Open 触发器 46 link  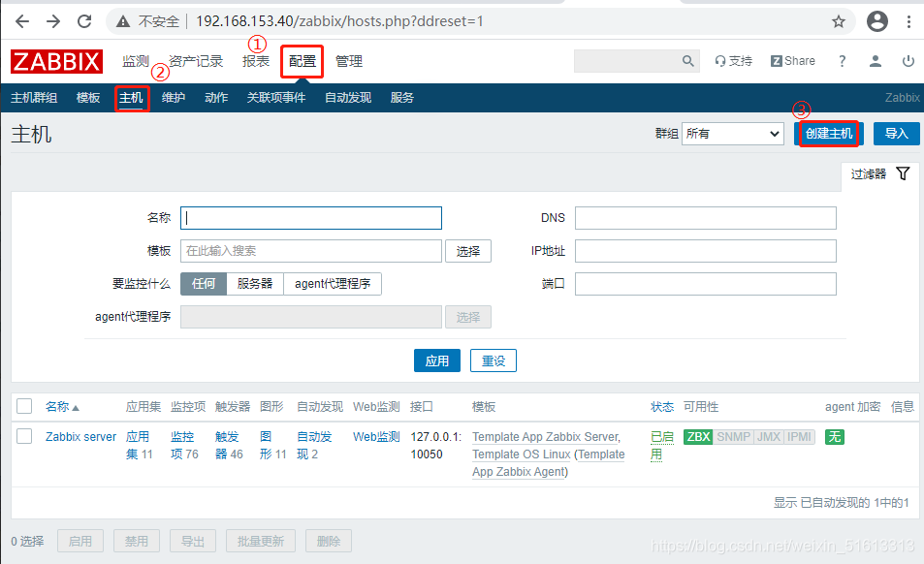[229, 445]
